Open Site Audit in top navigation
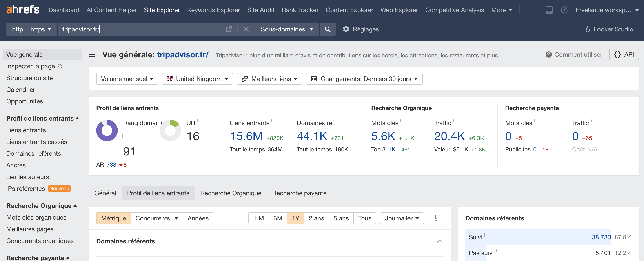This screenshot has width=644, height=261. point(261,10)
